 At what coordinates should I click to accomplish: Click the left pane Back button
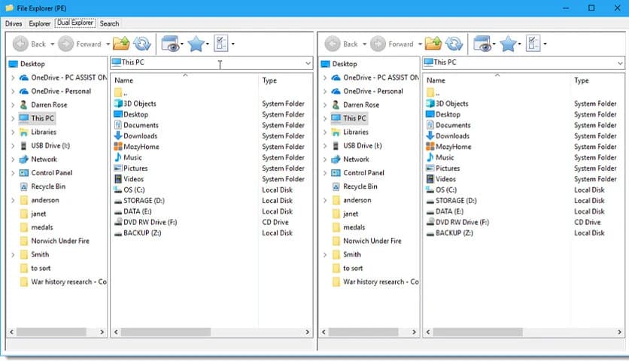pos(29,44)
